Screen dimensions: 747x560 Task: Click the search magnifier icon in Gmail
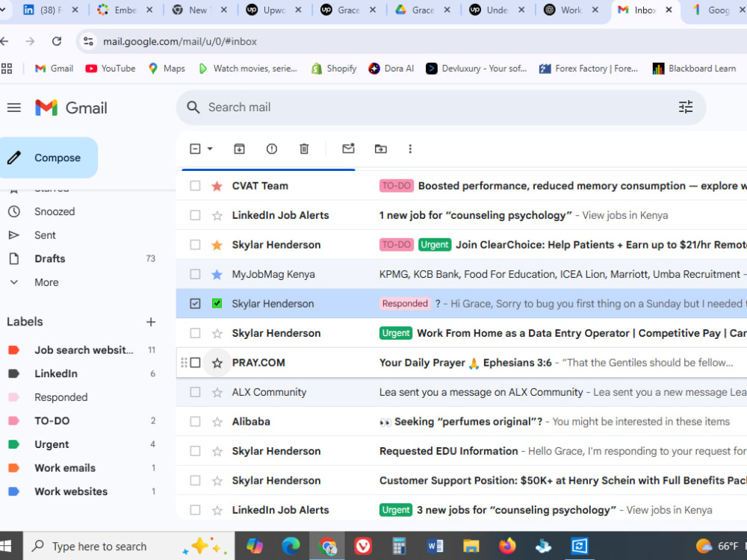(x=193, y=107)
